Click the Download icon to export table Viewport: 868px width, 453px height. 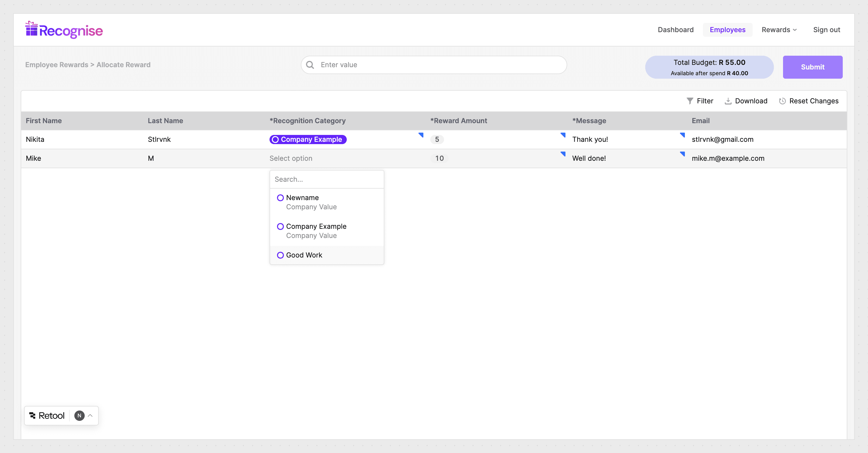728,101
